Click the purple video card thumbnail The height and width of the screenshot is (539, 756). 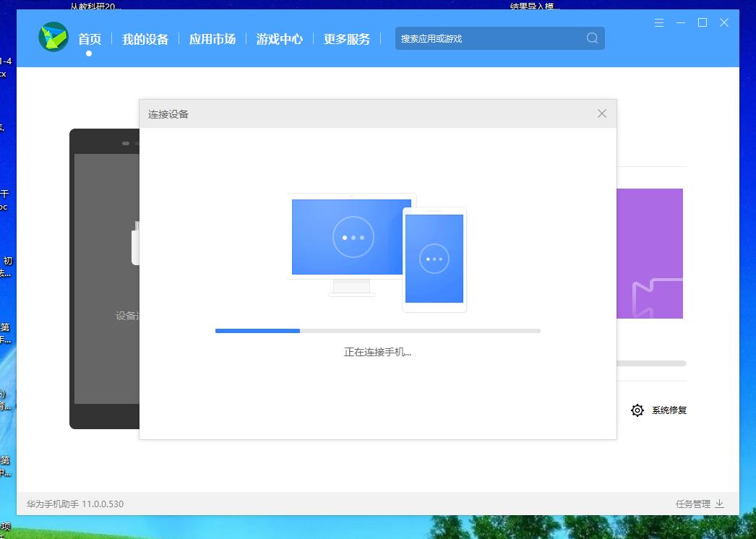(x=650, y=254)
